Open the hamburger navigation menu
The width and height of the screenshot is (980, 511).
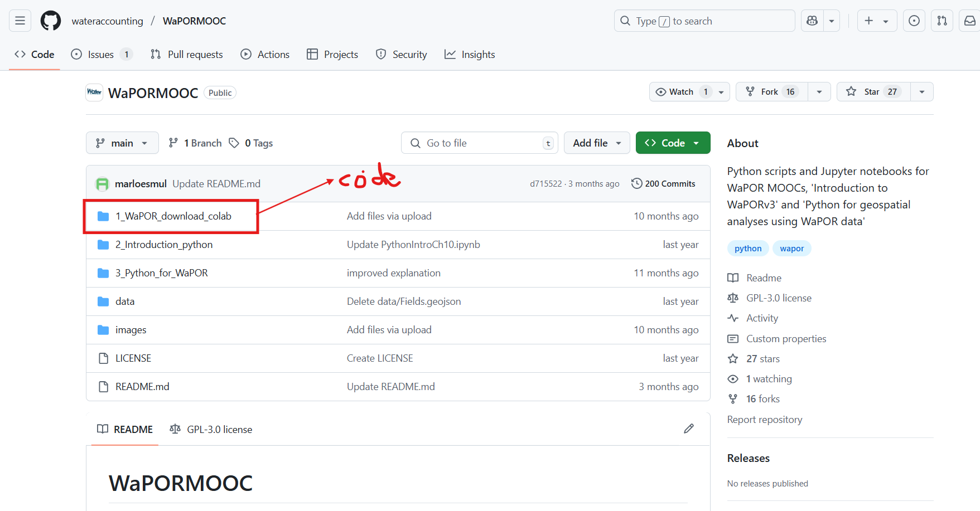(20, 21)
